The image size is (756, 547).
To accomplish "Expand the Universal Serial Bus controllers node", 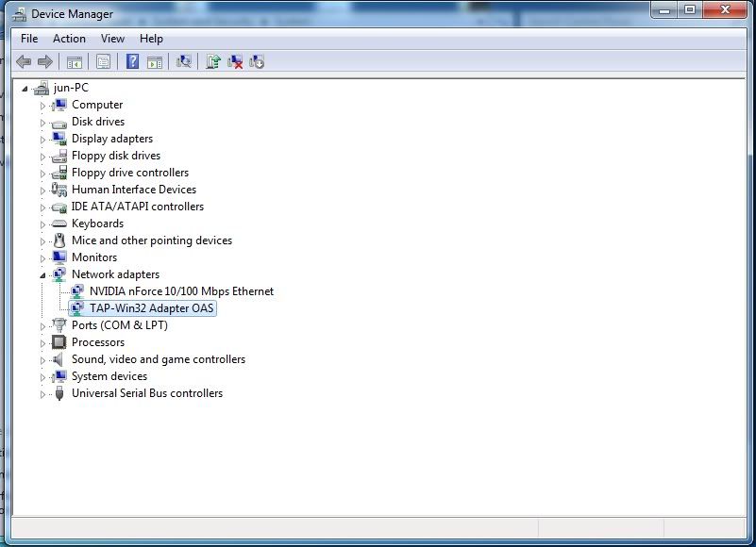I will click(x=43, y=393).
